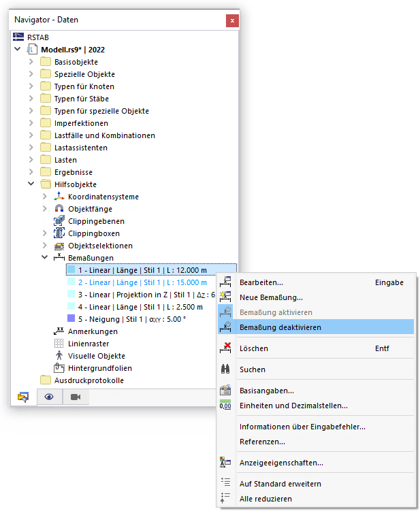Screen dimensions: 420x511
Task: Select dimension 3 - Linear Projektion in Z
Action: click(x=146, y=295)
